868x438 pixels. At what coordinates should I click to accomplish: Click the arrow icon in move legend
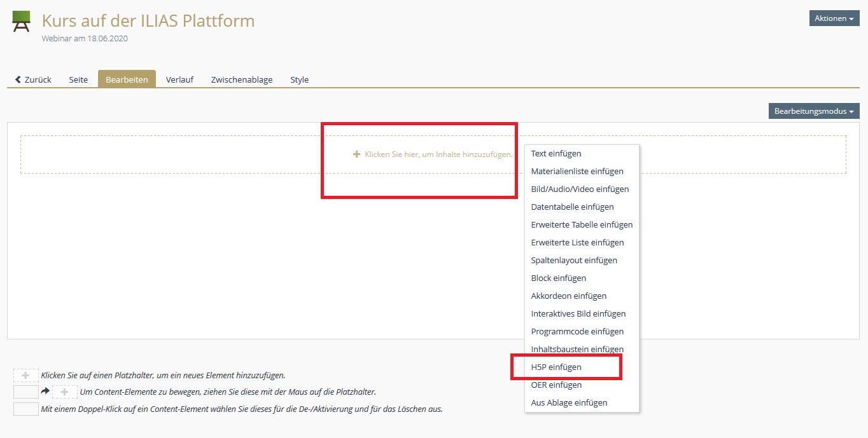[45, 392]
